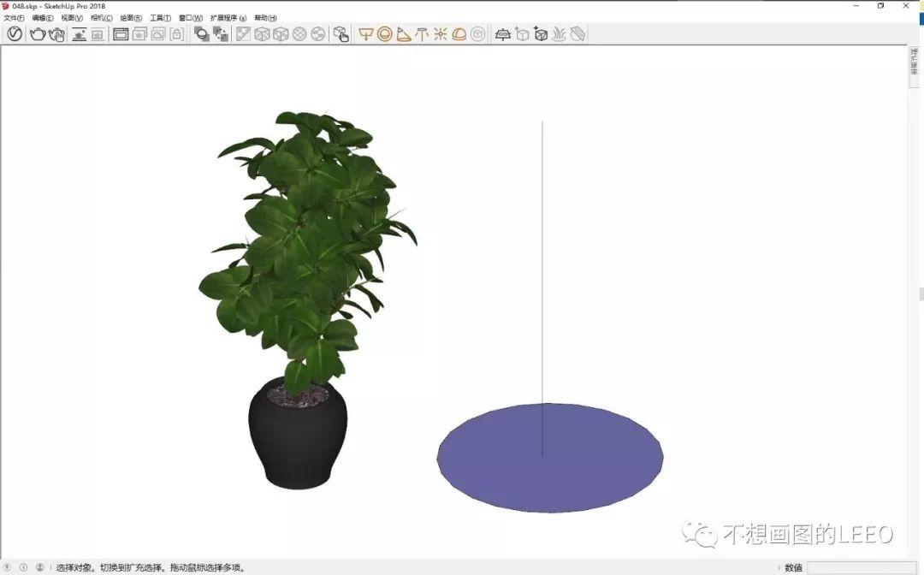Screen dimensions: 924x575
Task: Open the 视图(V) menu
Action: (x=72, y=18)
